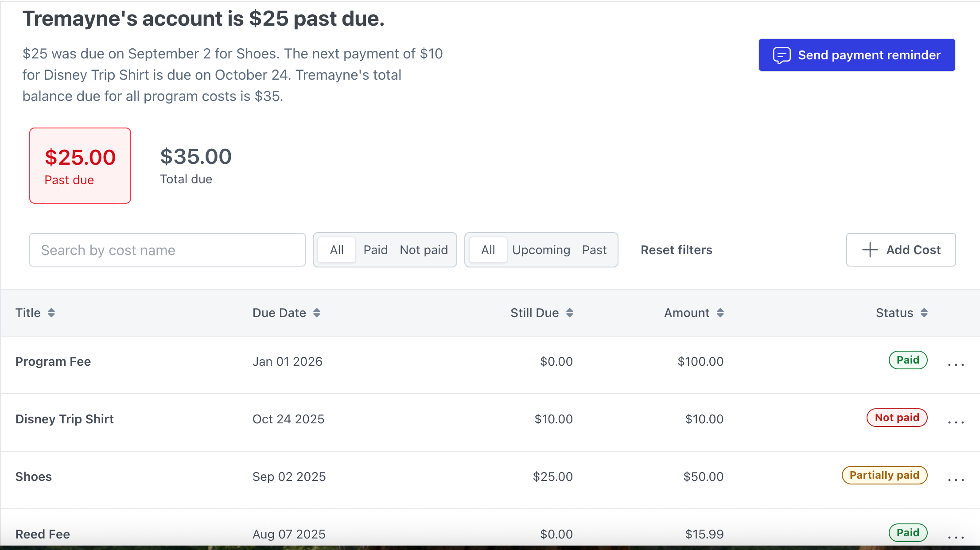Click the Search by cost name field
This screenshot has height=550, width=980.
pyautogui.click(x=167, y=250)
